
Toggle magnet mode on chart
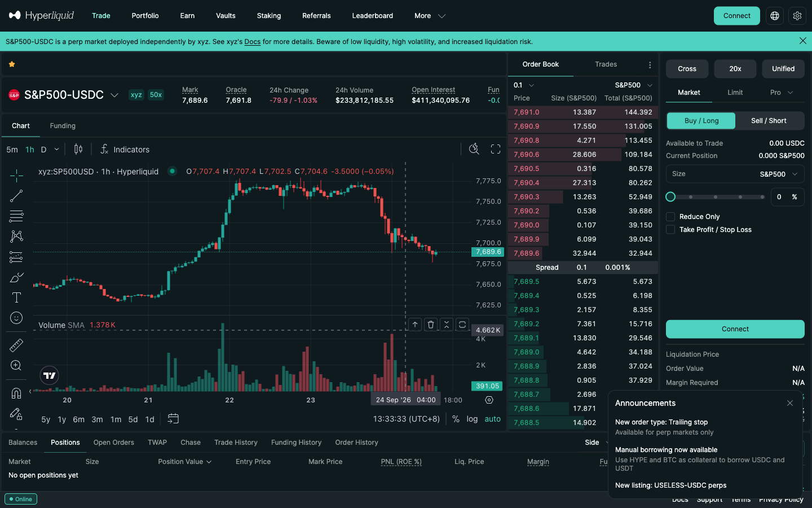(x=16, y=393)
